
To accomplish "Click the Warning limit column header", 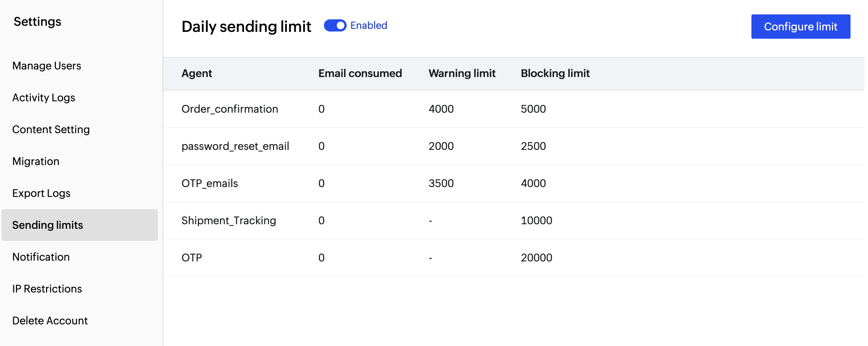I will [462, 74].
